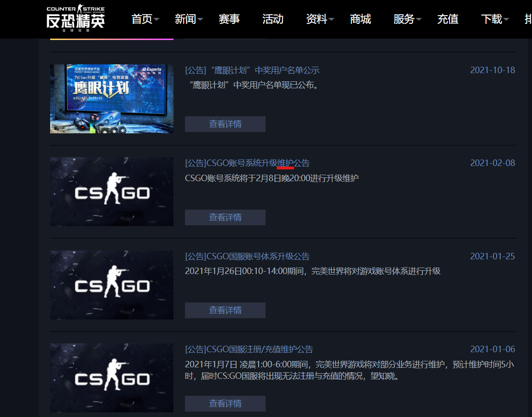Open the 鹰眼计划中奖用户名单公示 announcement link

pos(252,70)
